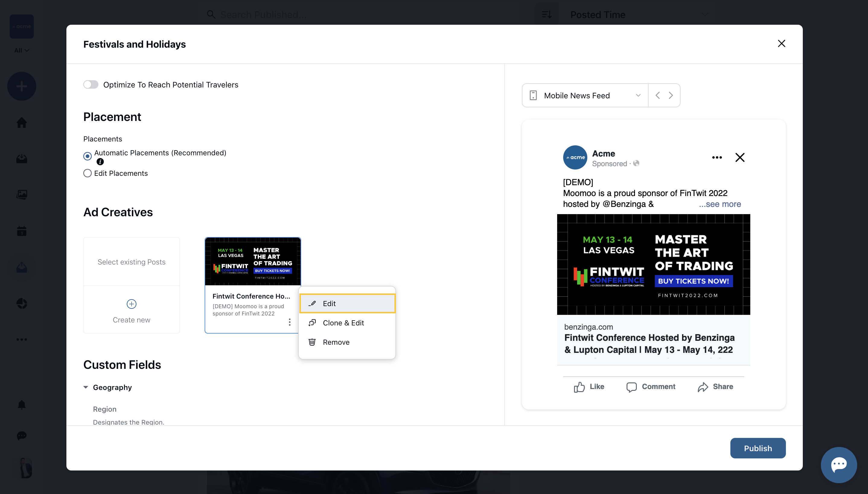The width and height of the screenshot is (868, 494).
Task: Click the X close icon on ad preview
Action: (740, 157)
